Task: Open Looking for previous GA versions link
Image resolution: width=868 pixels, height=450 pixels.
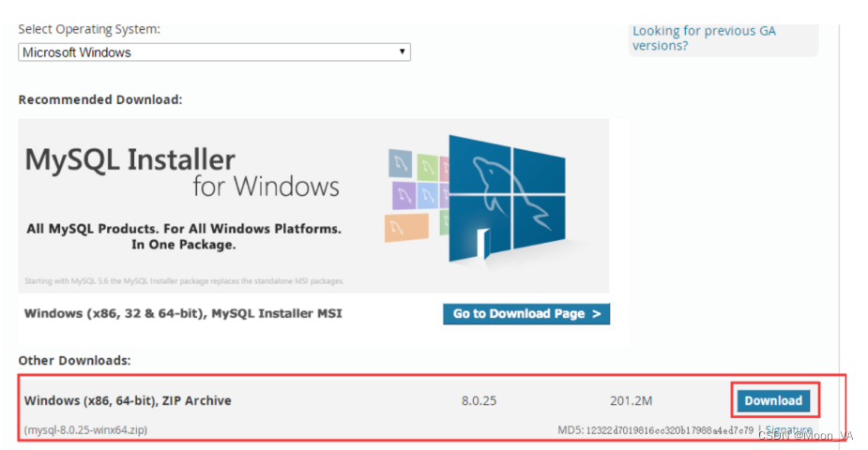Action: click(704, 38)
